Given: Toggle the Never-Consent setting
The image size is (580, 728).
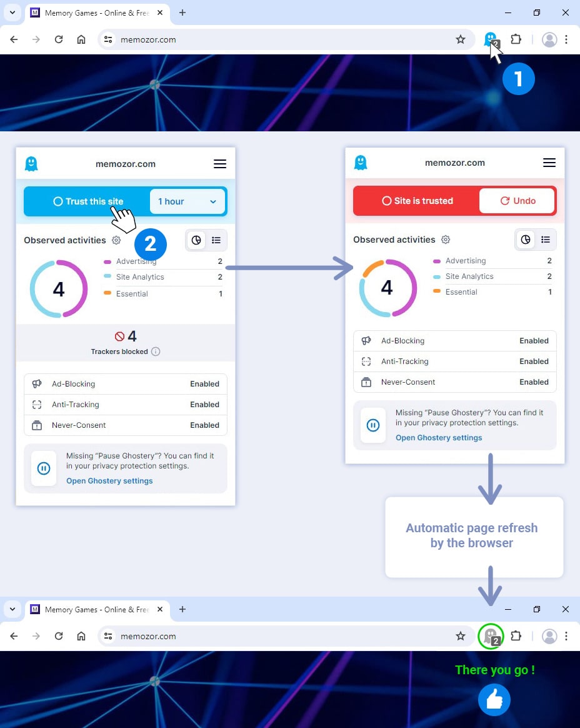Looking at the screenshot, I should (204, 425).
